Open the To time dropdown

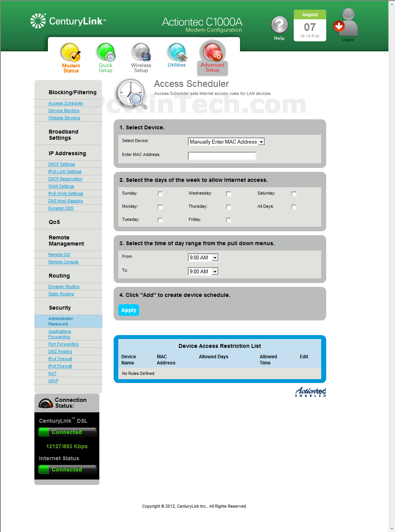pos(203,271)
